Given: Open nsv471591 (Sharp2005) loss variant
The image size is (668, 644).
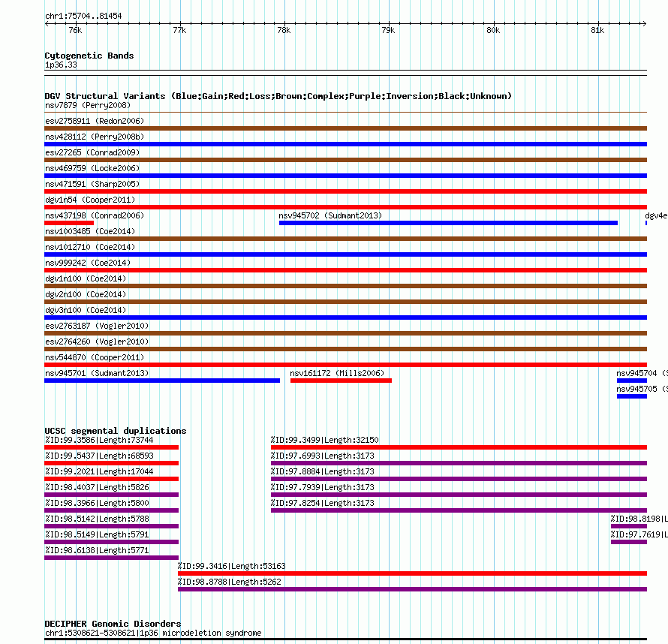Looking at the screenshot, I should point(345,191).
